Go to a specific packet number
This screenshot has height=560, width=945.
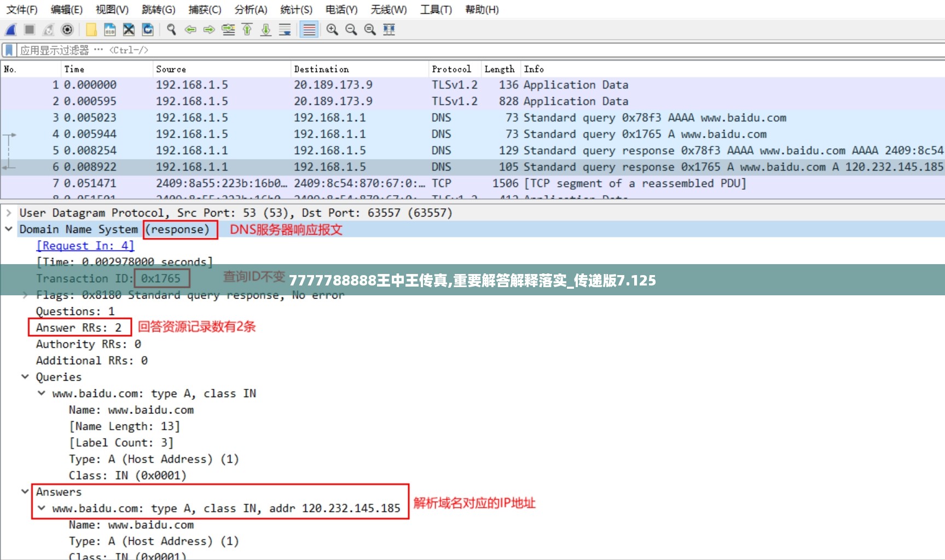click(228, 30)
